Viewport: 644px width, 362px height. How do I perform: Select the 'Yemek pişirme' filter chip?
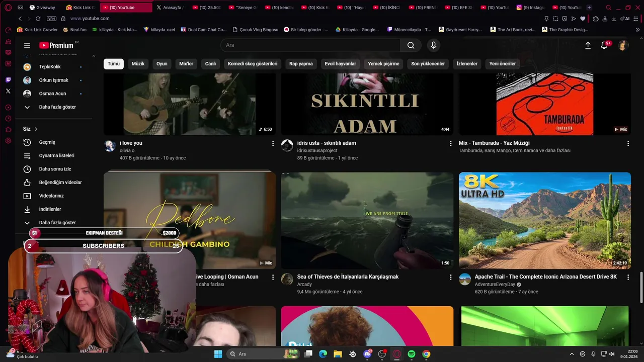tap(383, 64)
